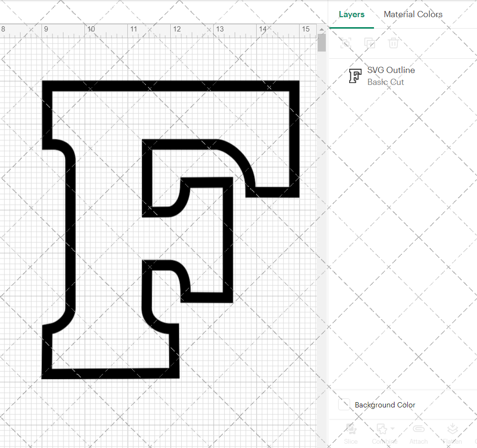Click the Duplicate layer icon
Viewport: 477px width, 448px height.
point(369,43)
